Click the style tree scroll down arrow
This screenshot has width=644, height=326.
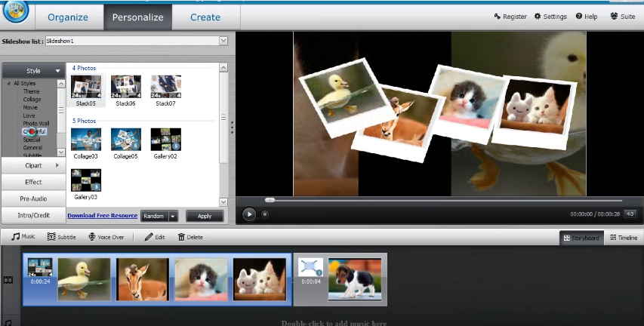61,152
